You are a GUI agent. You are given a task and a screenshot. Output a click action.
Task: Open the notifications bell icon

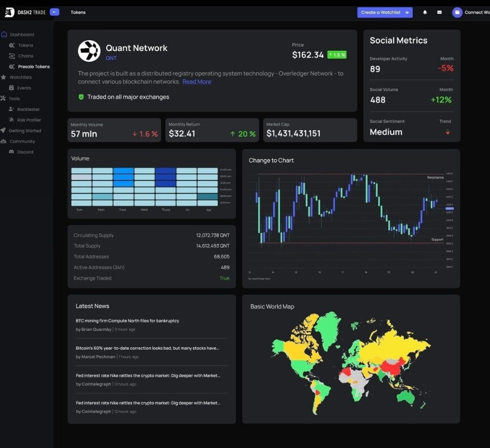click(x=425, y=12)
